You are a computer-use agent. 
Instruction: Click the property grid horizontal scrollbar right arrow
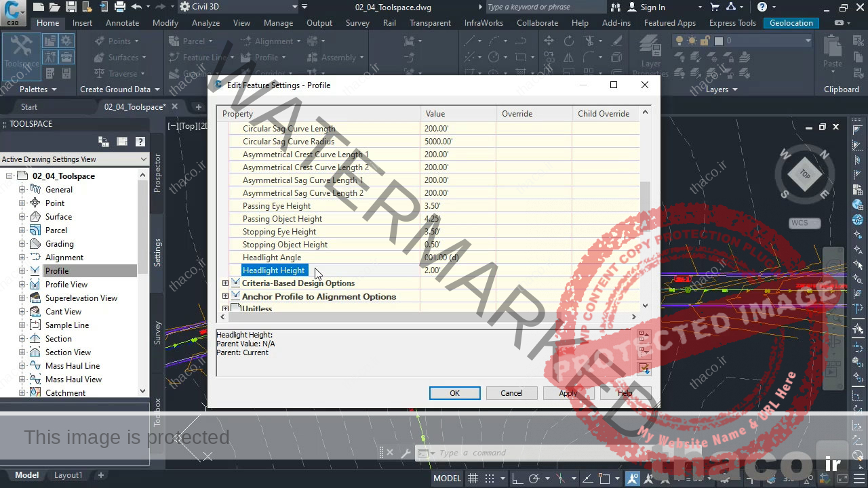[x=633, y=317]
